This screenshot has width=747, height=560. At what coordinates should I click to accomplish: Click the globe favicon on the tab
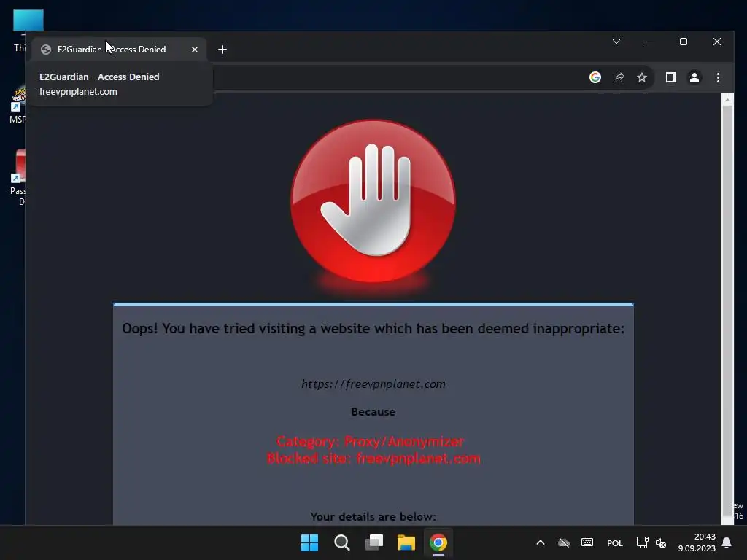point(46,50)
